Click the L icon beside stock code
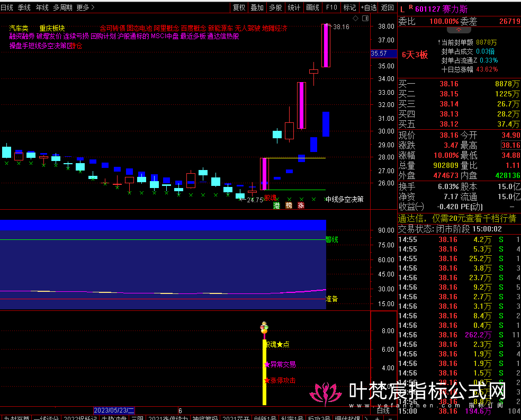This screenshot has width=521, height=420. point(402,10)
